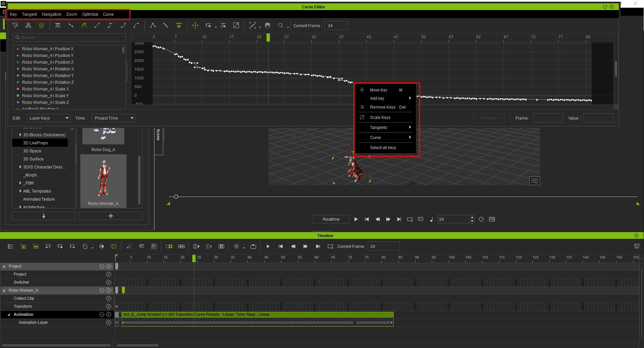
Task: Open the Time Project Time dropdown
Action: [113, 118]
